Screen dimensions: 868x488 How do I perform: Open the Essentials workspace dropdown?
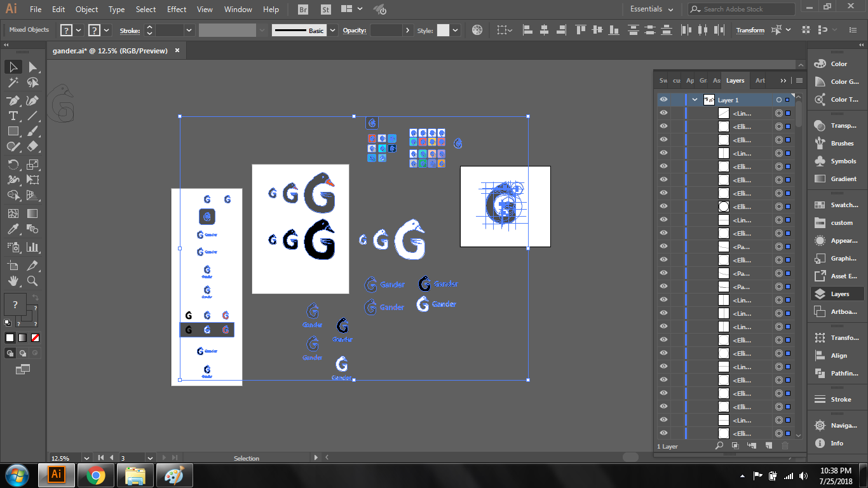point(652,9)
